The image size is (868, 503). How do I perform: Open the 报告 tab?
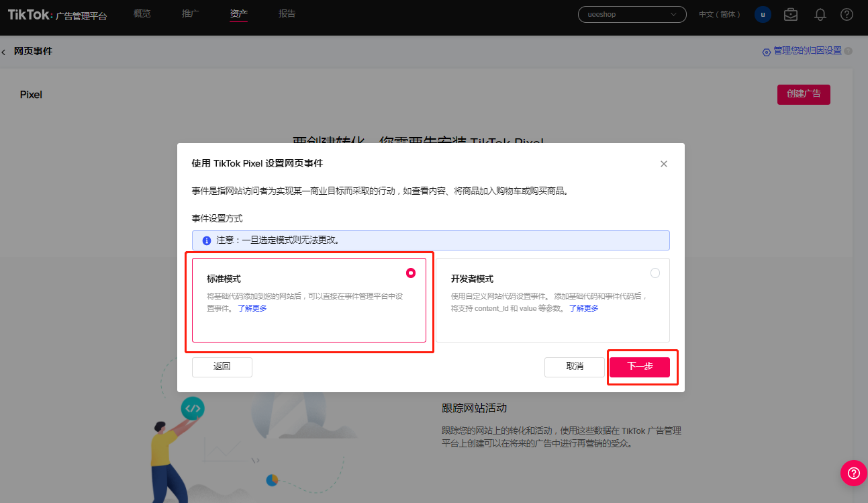287,14
